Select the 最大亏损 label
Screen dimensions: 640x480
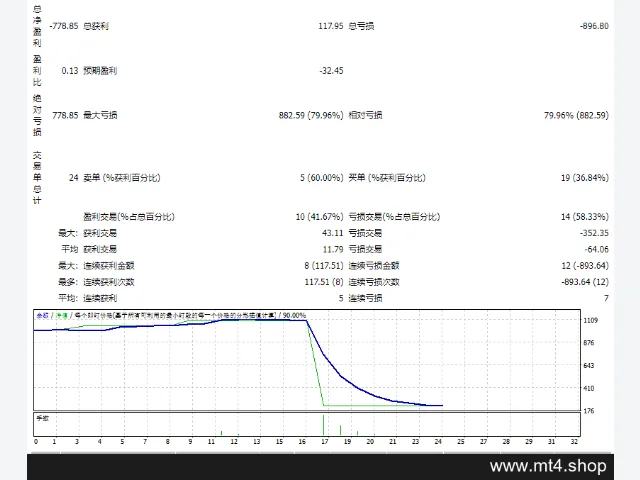[x=100, y=115]
